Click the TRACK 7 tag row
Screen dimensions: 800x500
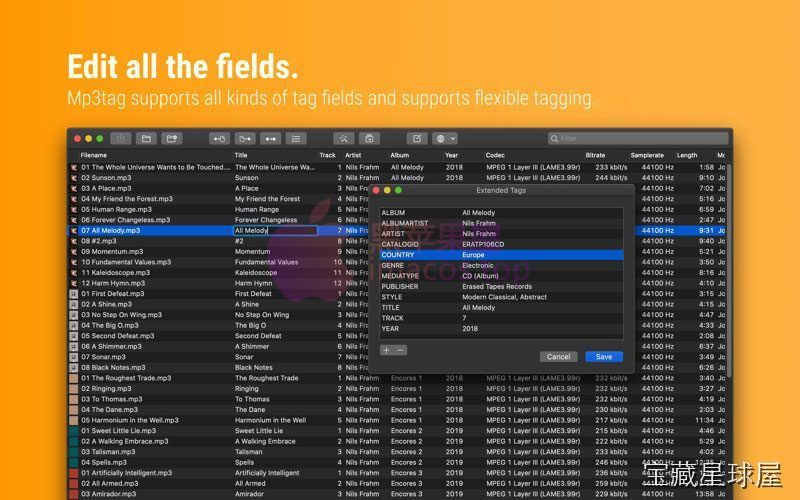click(x=501, y=318)
